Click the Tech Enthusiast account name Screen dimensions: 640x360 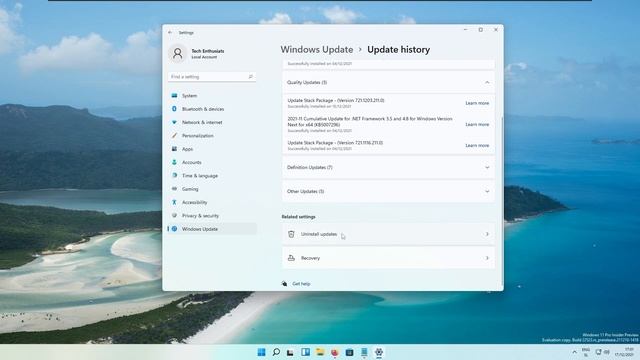pyautogui.click(x=208, y=51)
